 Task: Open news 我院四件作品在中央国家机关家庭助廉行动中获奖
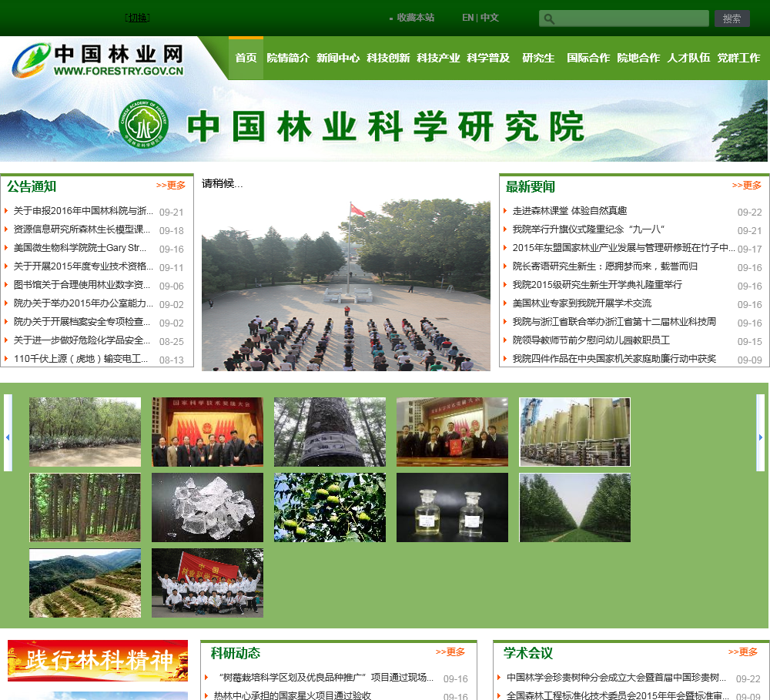(x=614, y=359)
